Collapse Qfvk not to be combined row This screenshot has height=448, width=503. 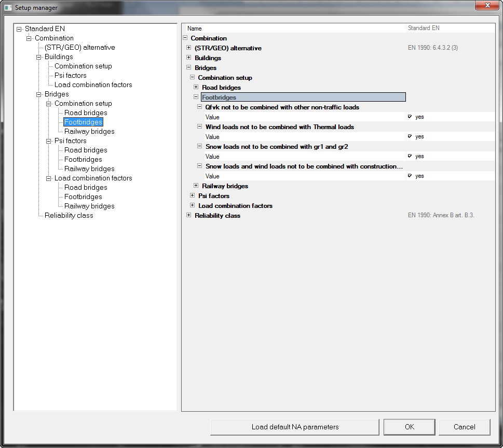[x=199, y=107]
